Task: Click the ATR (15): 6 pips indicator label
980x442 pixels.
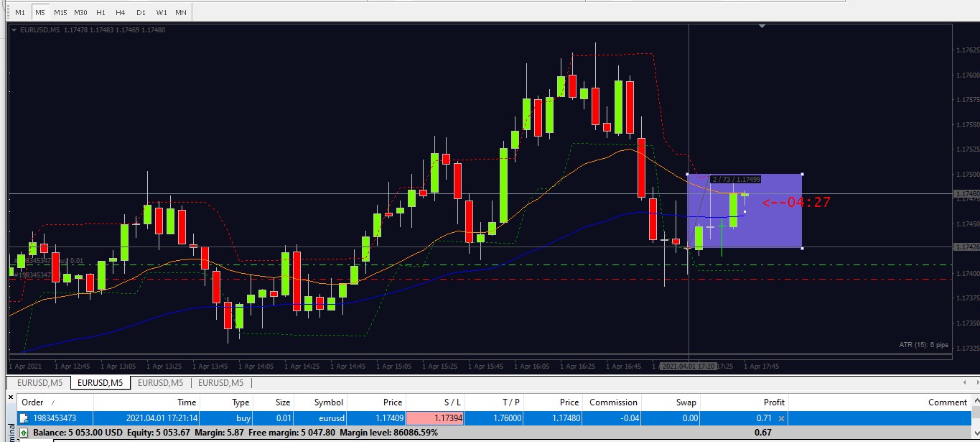Action: tap(923, 345)
